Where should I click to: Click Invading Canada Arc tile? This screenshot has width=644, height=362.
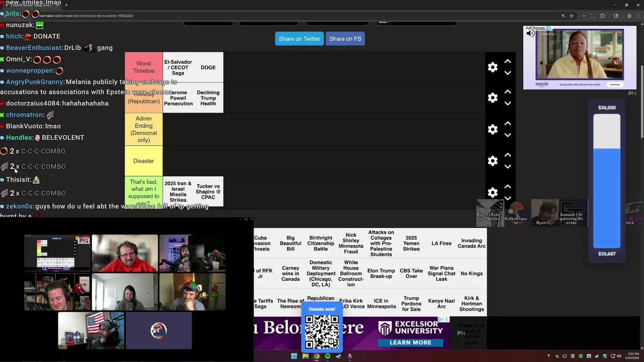(471, 243)
